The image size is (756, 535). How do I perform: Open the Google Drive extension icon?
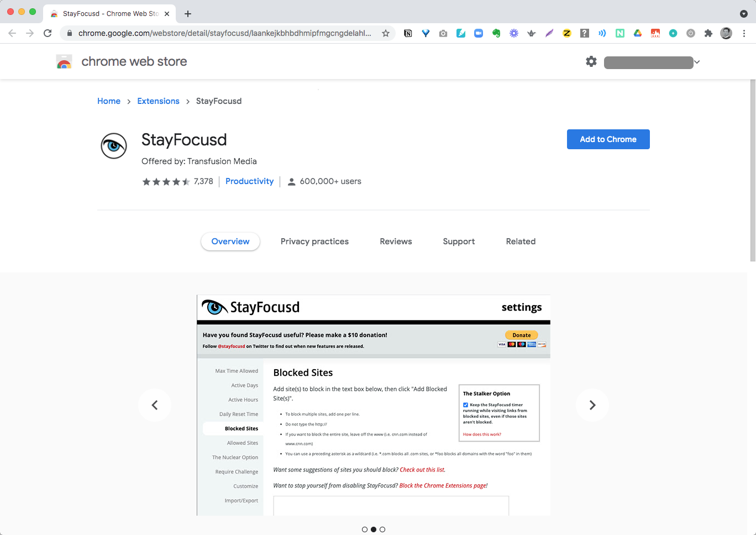pyautogui.click(x=637, y=33)
